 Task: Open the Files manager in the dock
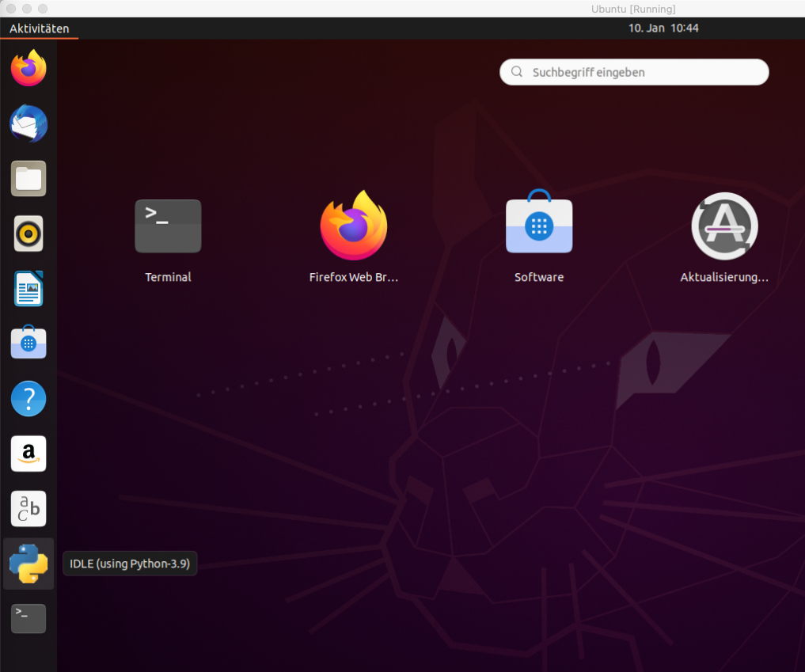(28, 179)
